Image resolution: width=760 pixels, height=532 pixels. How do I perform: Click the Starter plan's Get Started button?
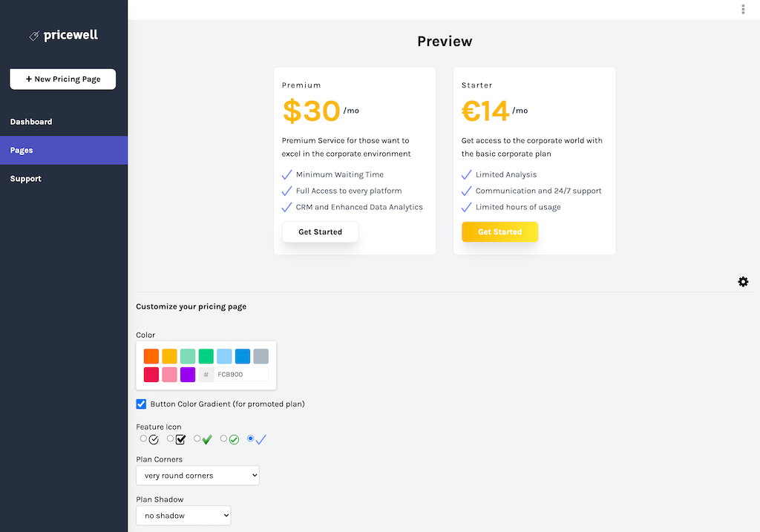(x=499, y=232)
